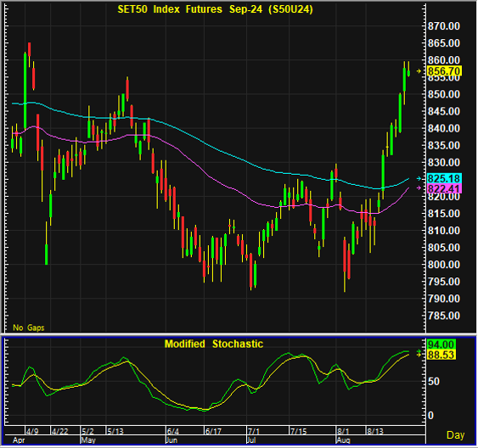Click the green 94.00 stochastic value label
478x448 pixels.
coord(441,344)
